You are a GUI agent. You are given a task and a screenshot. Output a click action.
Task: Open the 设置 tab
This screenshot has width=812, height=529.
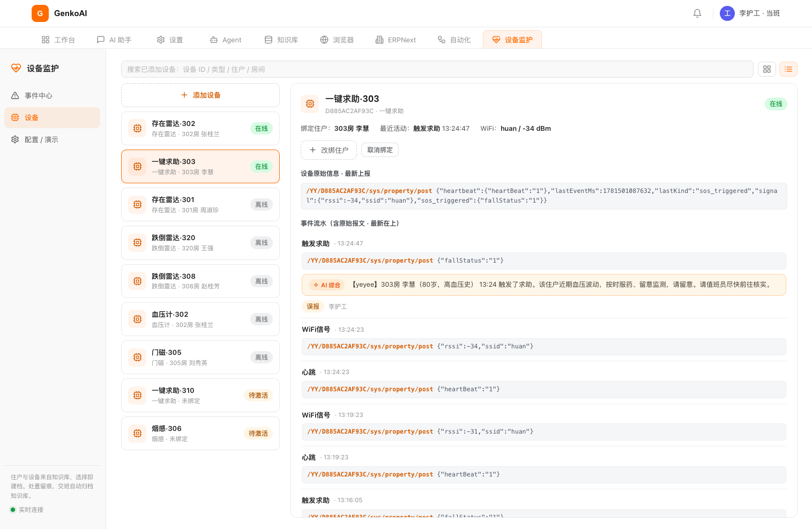[170, 40]
